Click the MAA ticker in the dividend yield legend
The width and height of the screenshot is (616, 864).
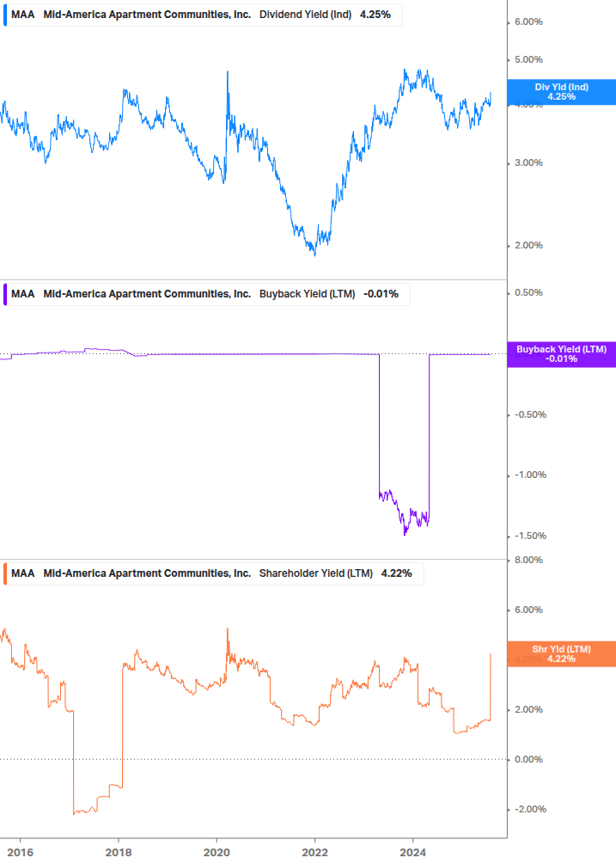pyautogui.click(x=23, y=15)
